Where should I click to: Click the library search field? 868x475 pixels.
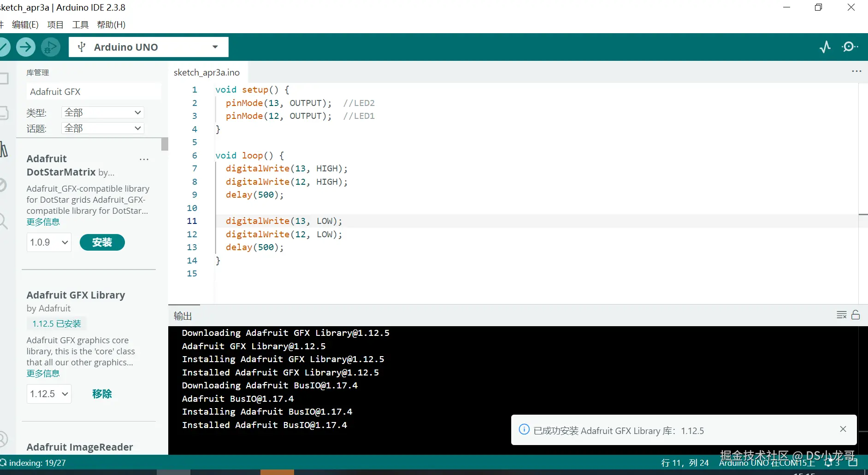pos(94,92)
